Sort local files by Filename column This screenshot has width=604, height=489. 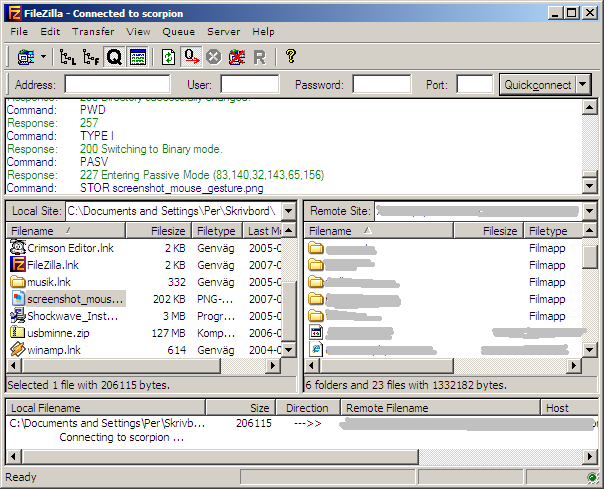[x=66, y=231]
